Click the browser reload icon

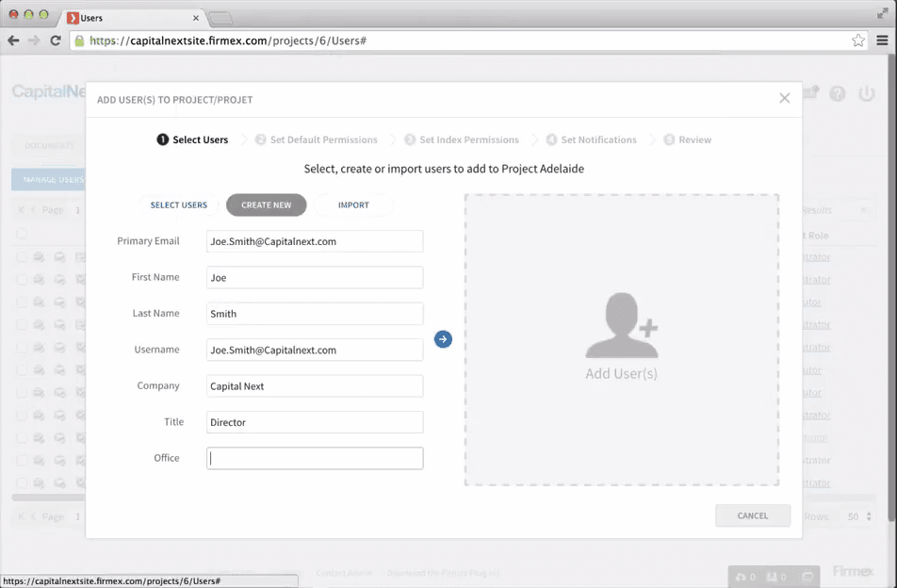56,41
